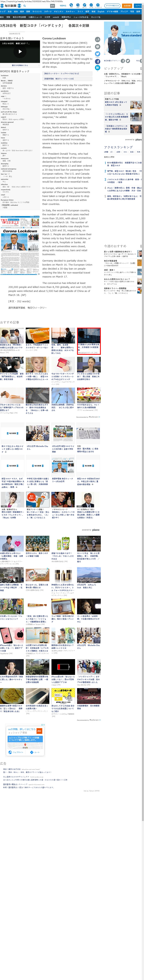The width and height of the screenshot is (144, 980).
Task: Select the キャンパる sub-navigation link
Action: [96, 17]
